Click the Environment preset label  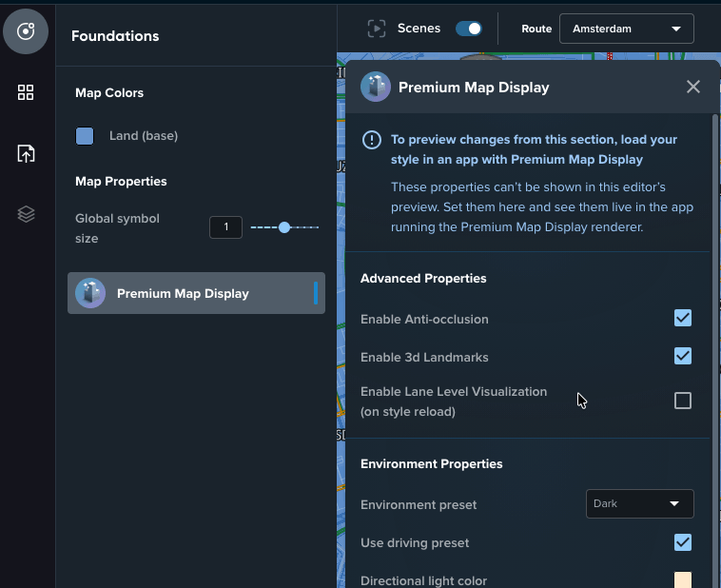[419, 504]
